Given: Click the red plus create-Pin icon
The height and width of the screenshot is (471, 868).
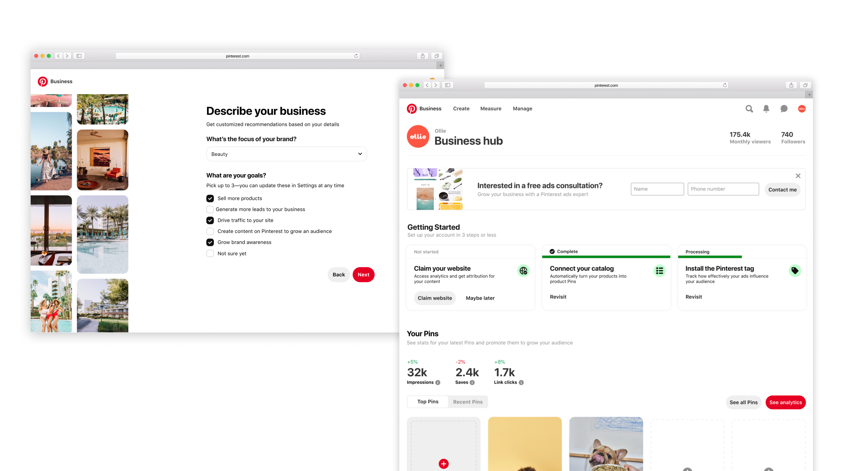Looking at the screenshot, I should pyautogui.click(x=444, y=463).
